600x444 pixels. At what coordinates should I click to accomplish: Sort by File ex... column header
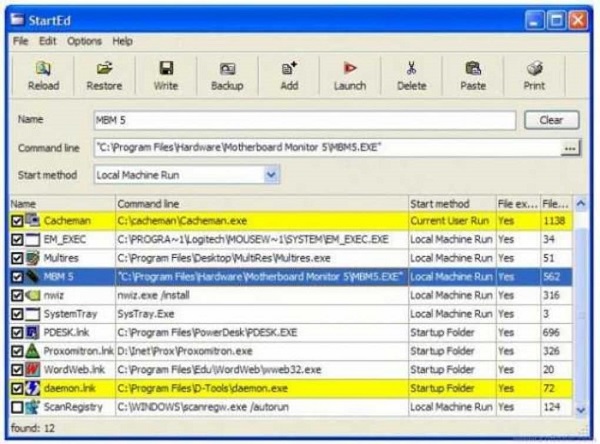coord(518,204)
